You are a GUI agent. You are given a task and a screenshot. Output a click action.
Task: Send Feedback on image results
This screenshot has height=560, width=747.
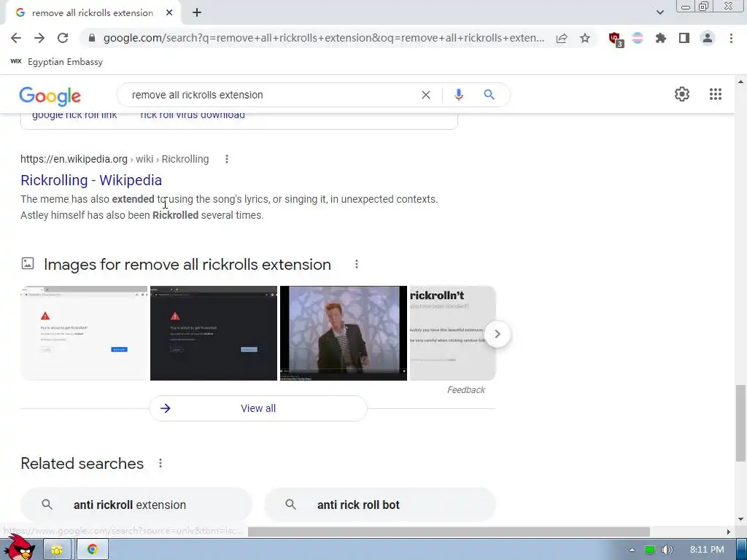466,390
